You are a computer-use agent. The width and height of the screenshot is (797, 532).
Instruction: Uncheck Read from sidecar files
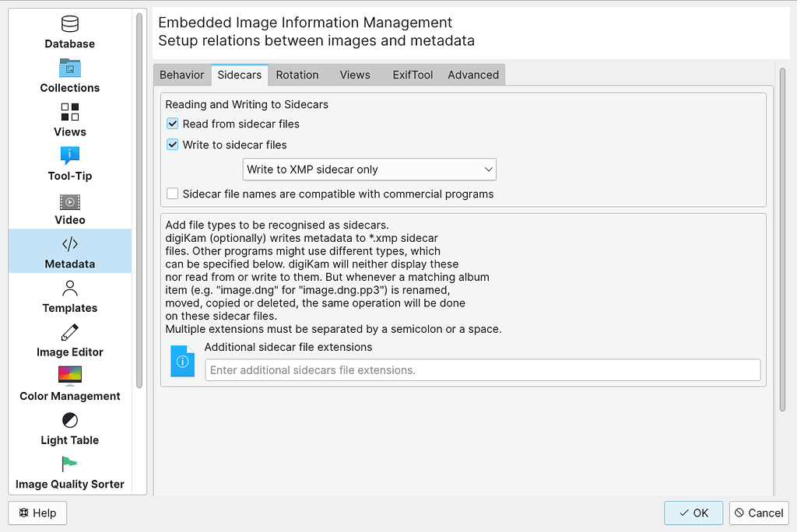[173, 124]
